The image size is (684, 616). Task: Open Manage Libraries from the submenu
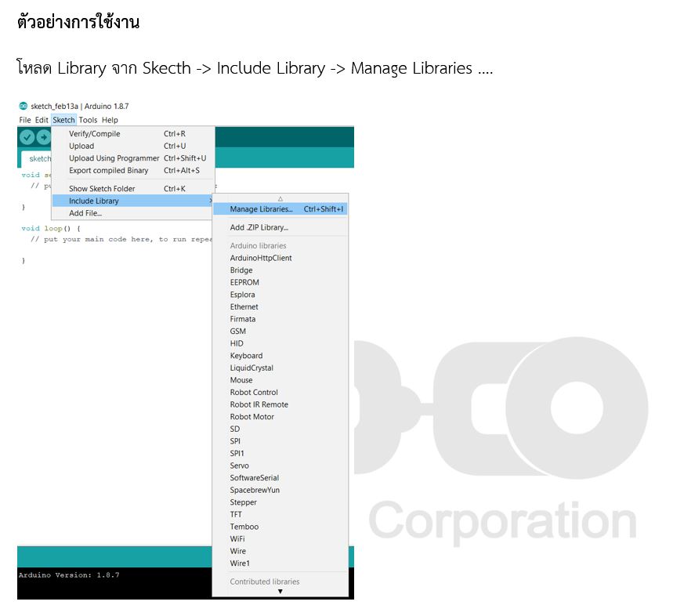pos(261,209)
